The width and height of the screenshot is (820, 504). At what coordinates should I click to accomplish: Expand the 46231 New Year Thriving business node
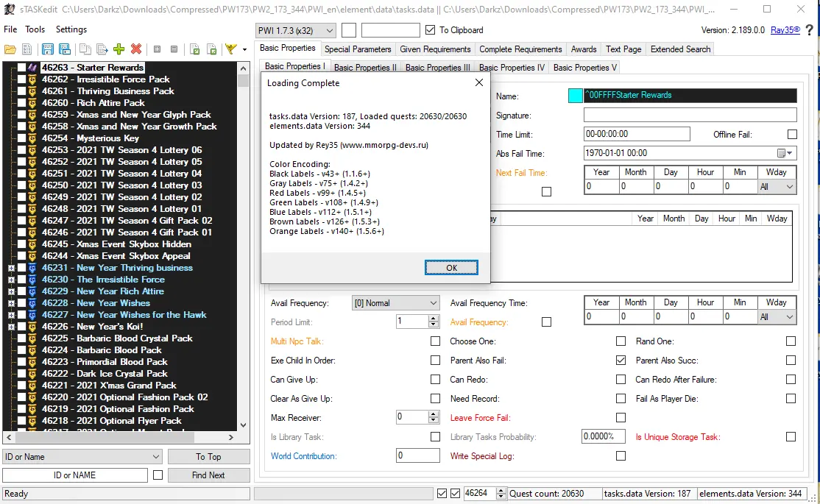pos(11,268)
